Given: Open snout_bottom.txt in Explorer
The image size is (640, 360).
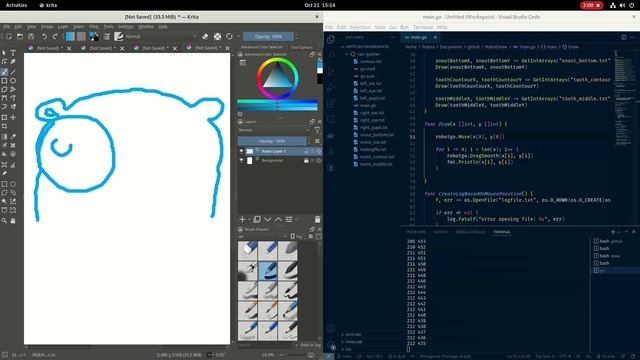Looking at the screenshot, I should pyautogui.click(x=377, y=135).
